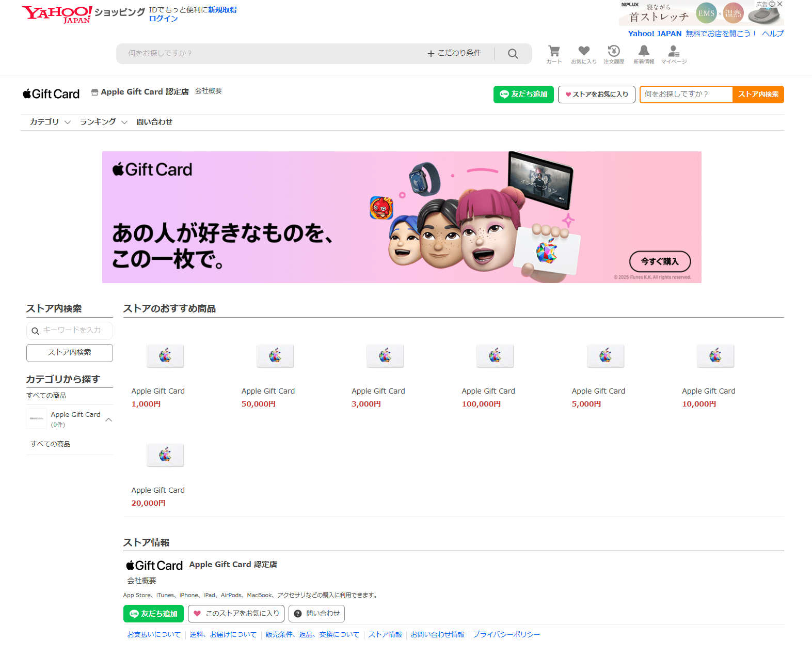Viewport: 812px width, 656px height.
Task: Open the Yahoo! JAPAN link
Action: [x=655, y=34]
